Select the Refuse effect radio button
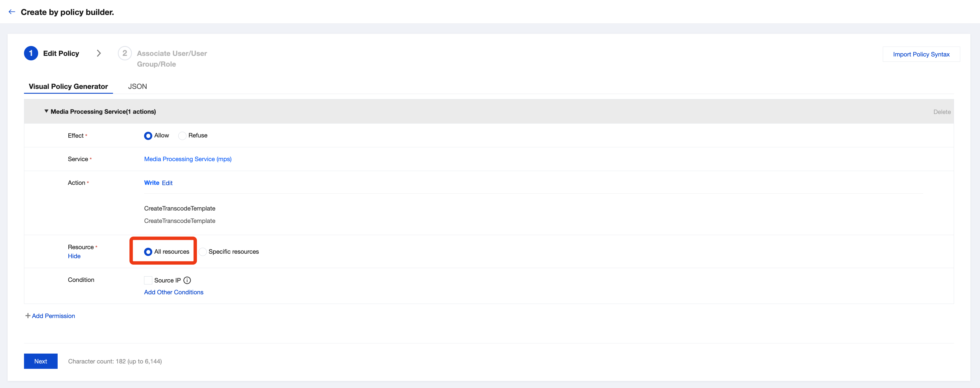This screenshot has height=388, width=980. [x=182, y=136]
